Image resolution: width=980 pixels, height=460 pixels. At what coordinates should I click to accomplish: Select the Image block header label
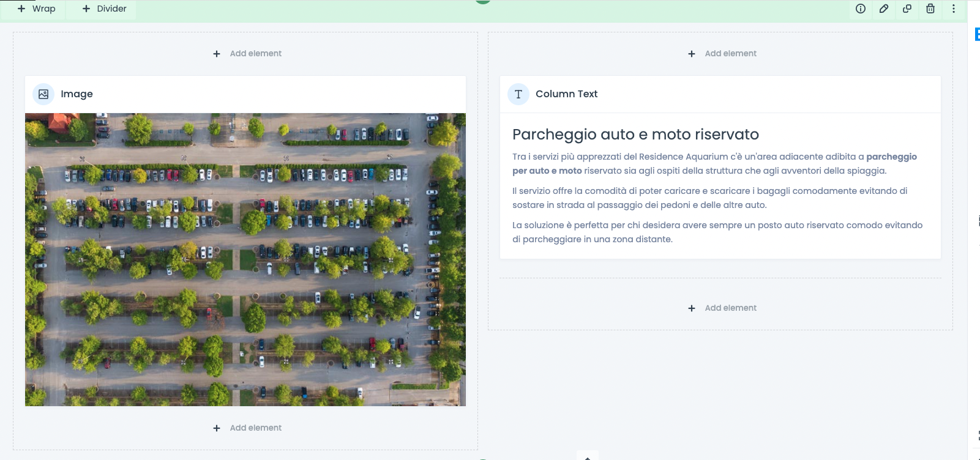[x=77, y=94]
